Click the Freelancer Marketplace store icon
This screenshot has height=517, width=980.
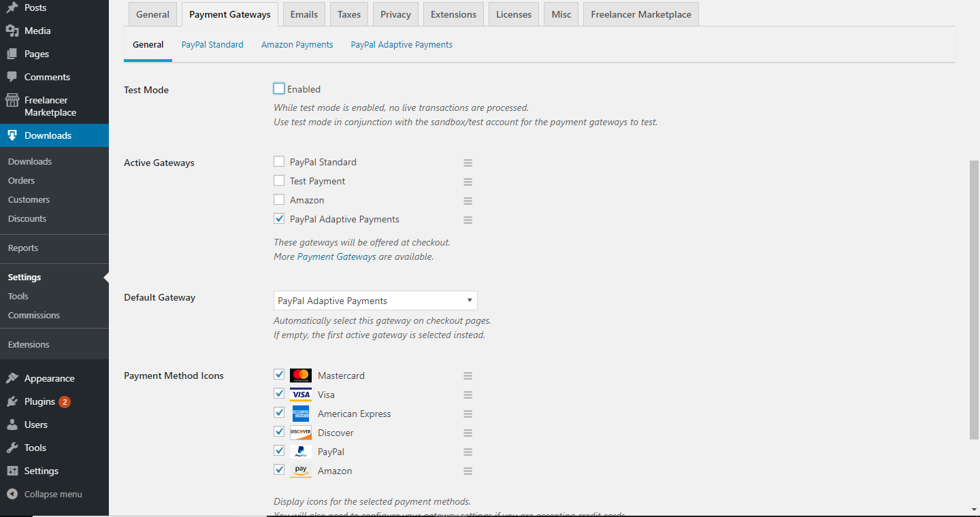12,101
